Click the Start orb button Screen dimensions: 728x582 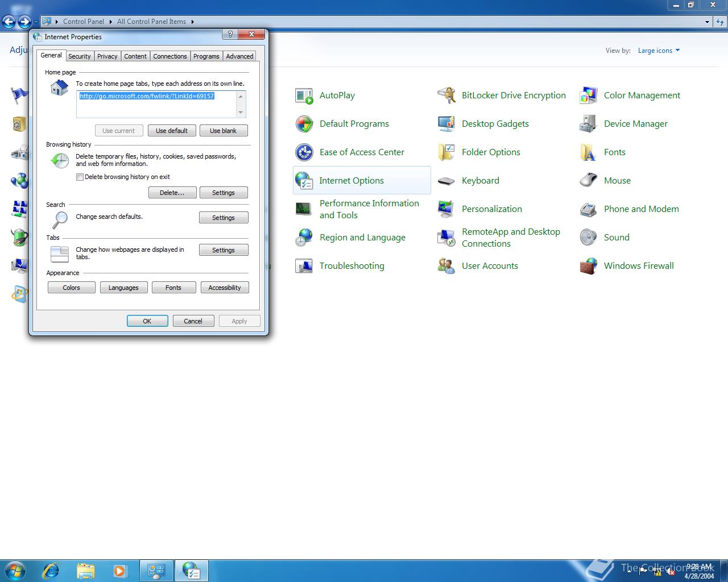coord(15,571)
